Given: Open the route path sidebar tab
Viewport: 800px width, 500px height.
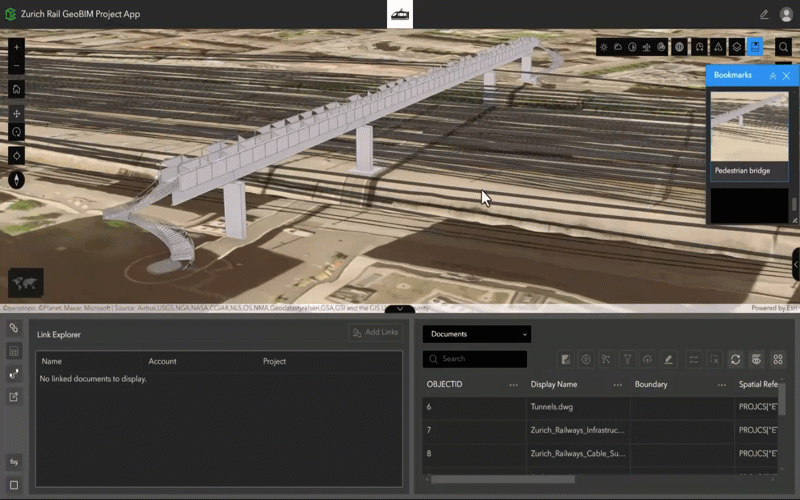Looking at the screenshot, I should pyautogui.click(x=14, y=374).
